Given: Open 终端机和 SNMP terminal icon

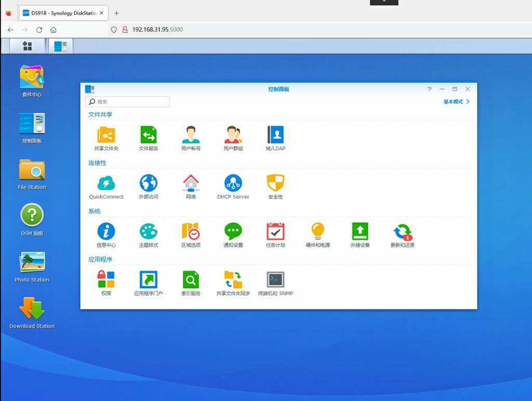Looking at the screenshot, I should (x=275, y=280).
